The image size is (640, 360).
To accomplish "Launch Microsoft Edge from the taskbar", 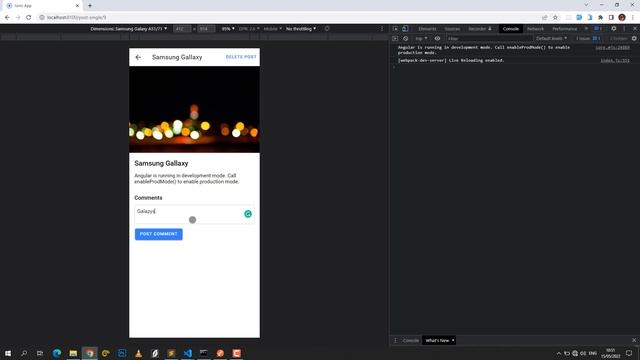I will [x=57, y=353].
